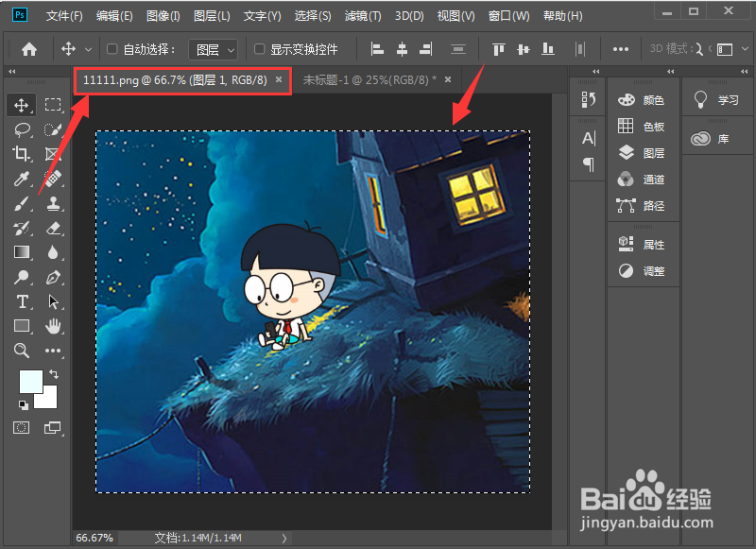Select the Zoom tool
Screen dimensions: 756x549
click(22, 351)
